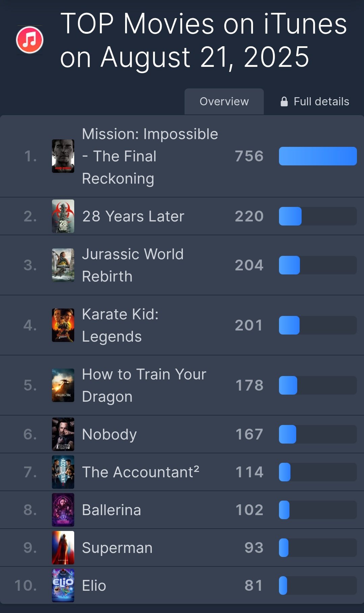Image resolution: width=364 pixels, height=613 pixels.
Task: Open the Ballerina poster thumbnail
Action: (63, 510)
